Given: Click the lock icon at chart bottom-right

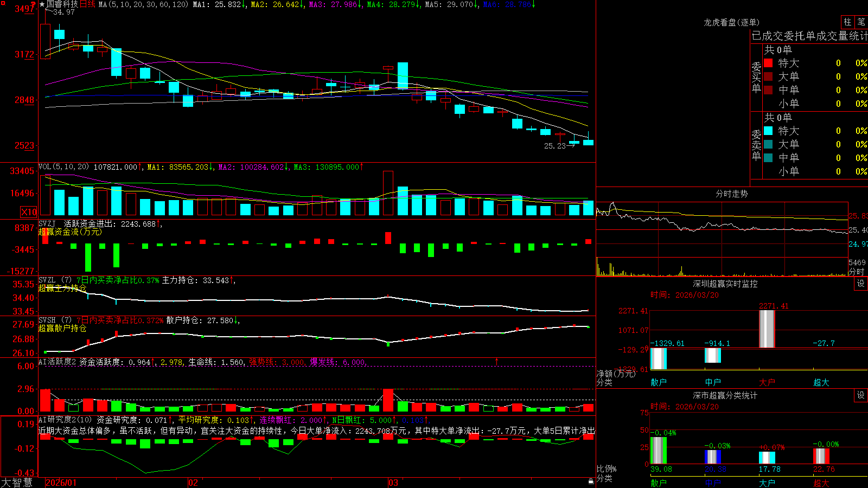Looking at the screenshot, I should (591, 481).
